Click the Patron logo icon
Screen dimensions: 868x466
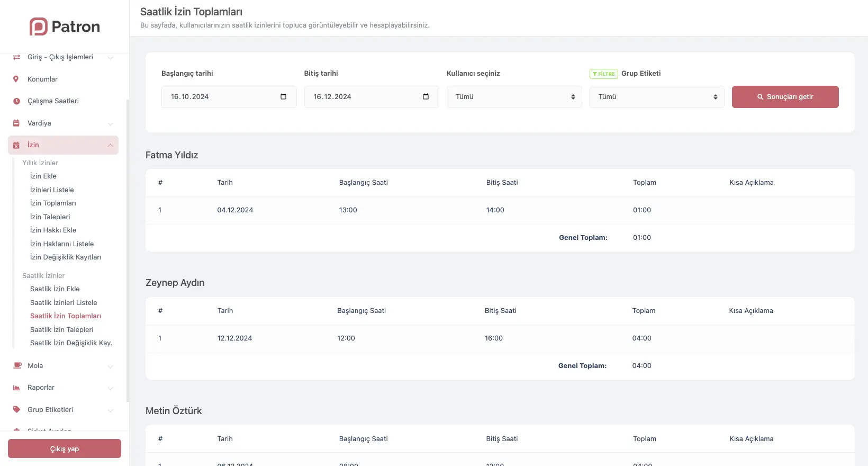(x=39, y=26)
